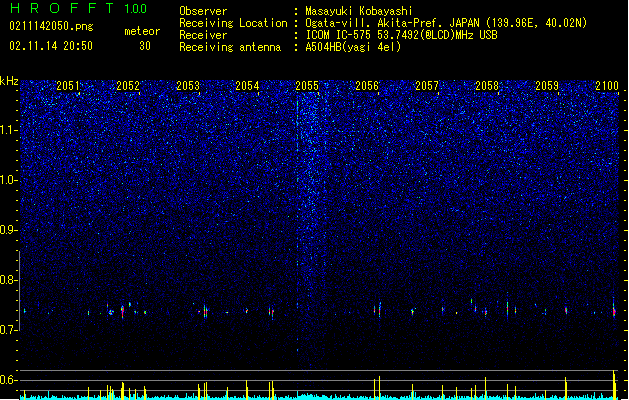The image size is (629, 400).
Task: Click the 1.1 kHz axis tick label
Action: coord(9,130)
